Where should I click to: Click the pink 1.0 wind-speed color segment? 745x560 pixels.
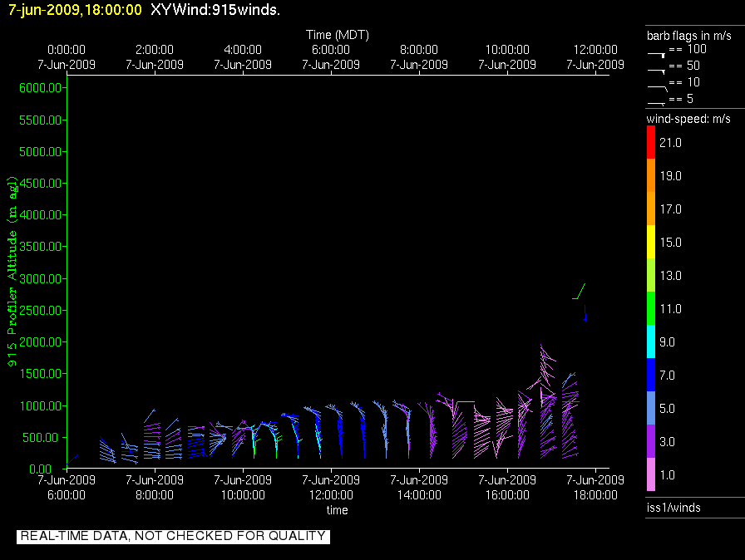(x=652, y=474)
